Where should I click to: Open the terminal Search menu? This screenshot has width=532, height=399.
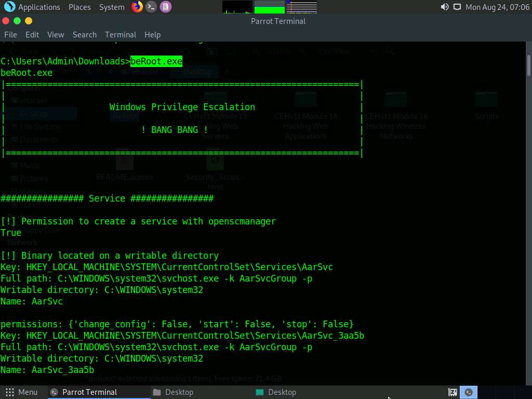[x=85, y=35]
